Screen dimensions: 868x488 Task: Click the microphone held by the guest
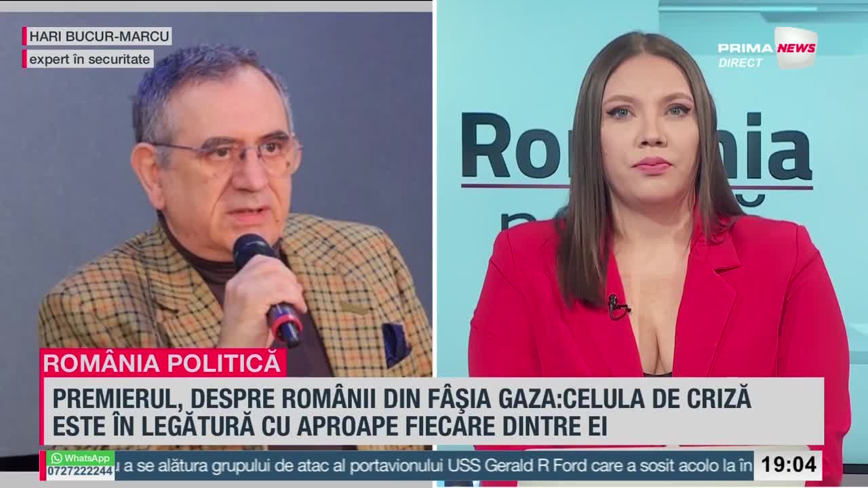[267, 289]
